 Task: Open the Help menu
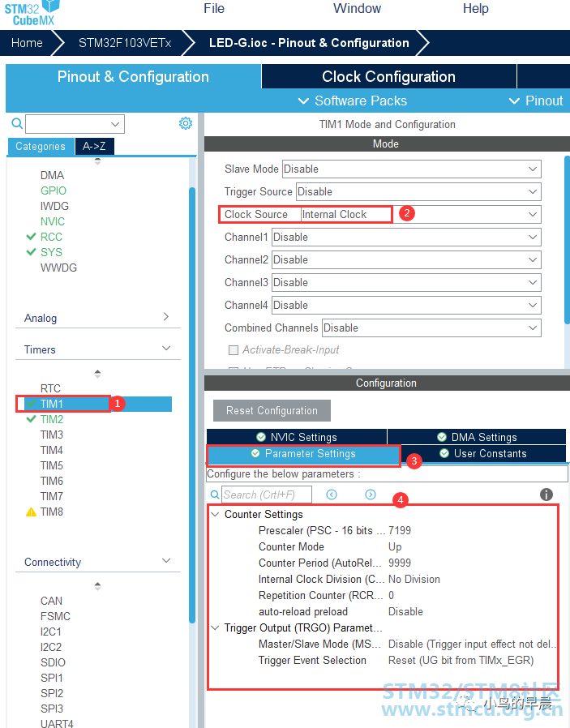coord(476,8)
